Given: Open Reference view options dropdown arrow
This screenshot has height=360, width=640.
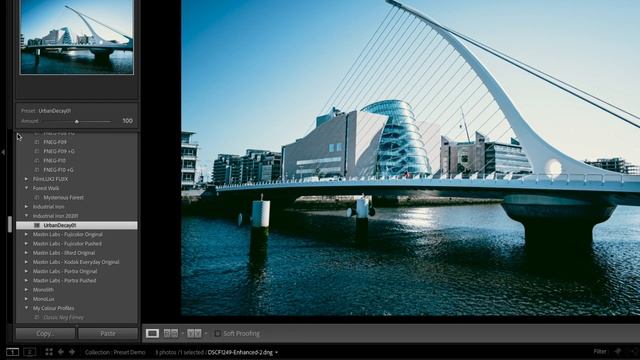Looking at the screenshot, I should 182,333.
